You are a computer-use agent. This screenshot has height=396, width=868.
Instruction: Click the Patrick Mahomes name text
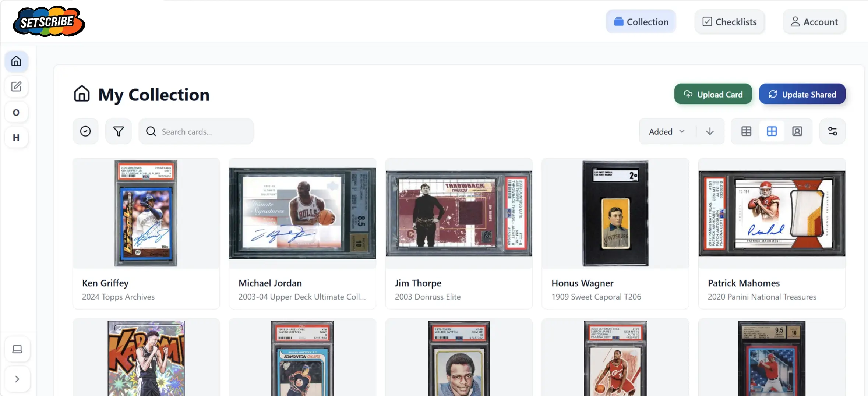[744, 283]
